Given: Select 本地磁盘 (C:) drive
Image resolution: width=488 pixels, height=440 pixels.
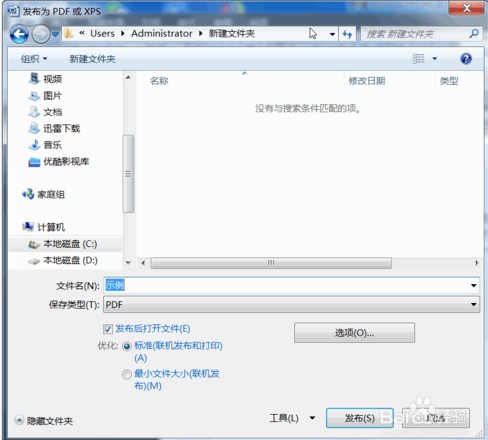Looking at the screenshot, I should pos(66,244).
